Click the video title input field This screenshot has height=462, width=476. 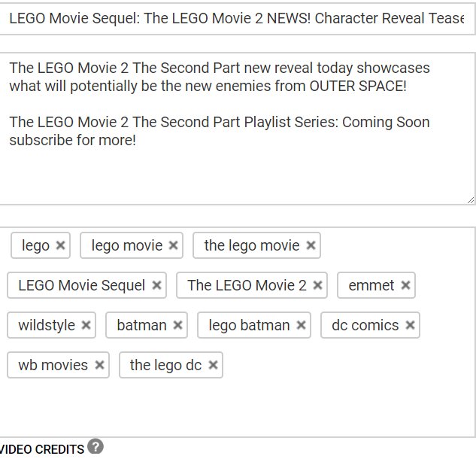[x=237, y=19]
